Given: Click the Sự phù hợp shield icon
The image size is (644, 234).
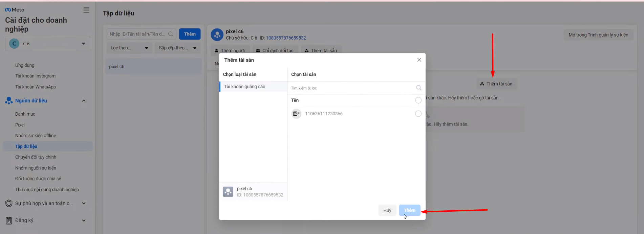Looking at the screenshot, I should point(9,203).
